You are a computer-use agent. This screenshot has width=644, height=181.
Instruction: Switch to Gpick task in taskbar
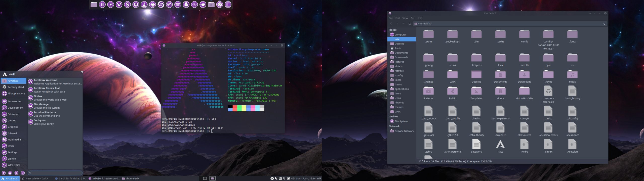[36, 178]
